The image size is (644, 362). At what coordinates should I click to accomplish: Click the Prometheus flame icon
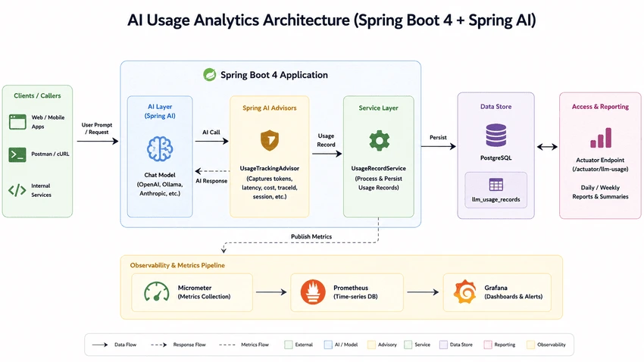point(313,292)
